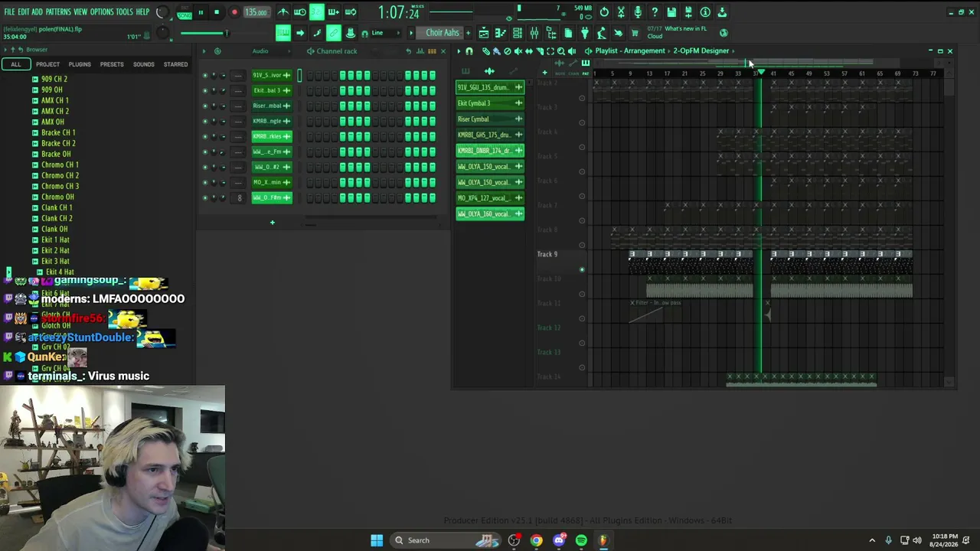Mute the MO_X..min channel

pyautogui.click(x=204, y=182)
